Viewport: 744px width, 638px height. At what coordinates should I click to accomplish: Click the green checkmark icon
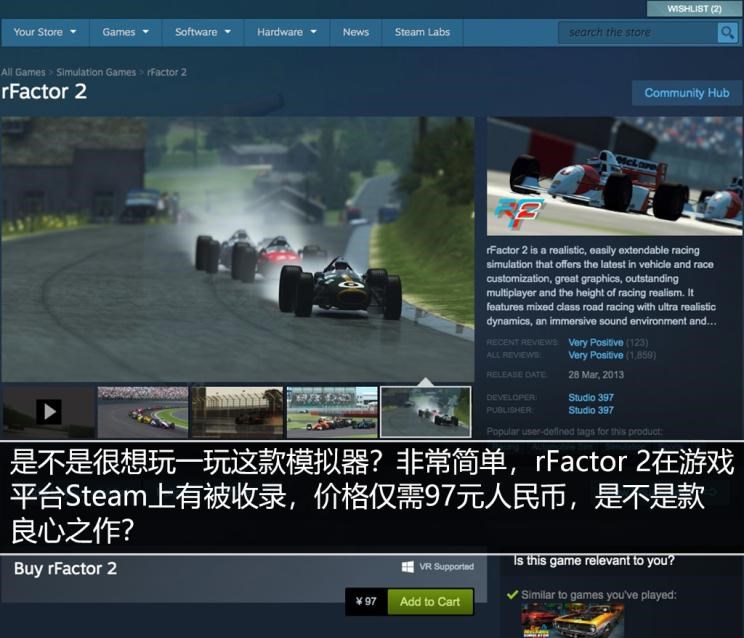512,594
